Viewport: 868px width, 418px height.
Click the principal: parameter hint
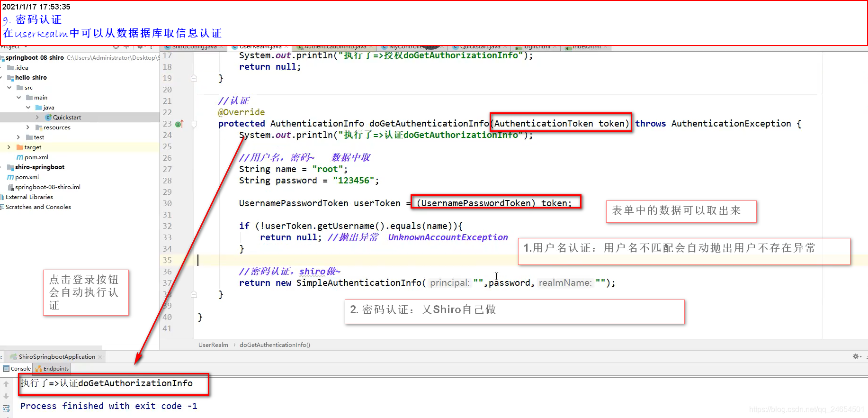pyautogui.click(x=450, y=283)
